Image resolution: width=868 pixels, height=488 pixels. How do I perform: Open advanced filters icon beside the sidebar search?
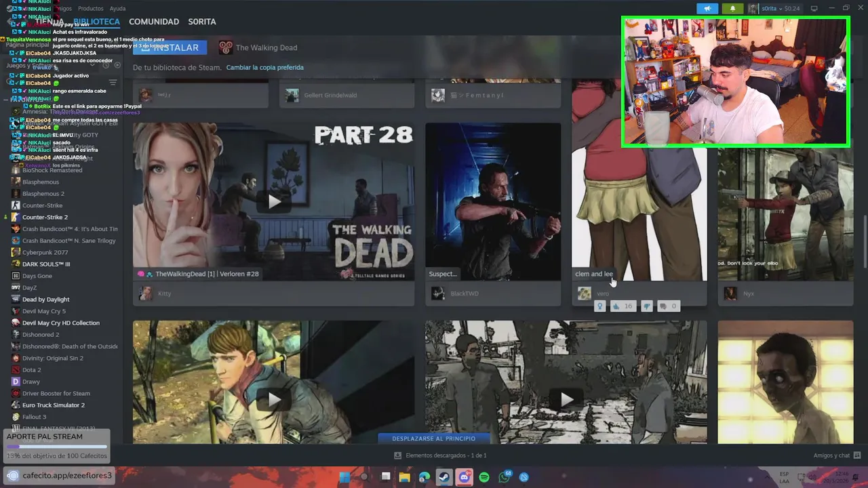coord(113,83)
